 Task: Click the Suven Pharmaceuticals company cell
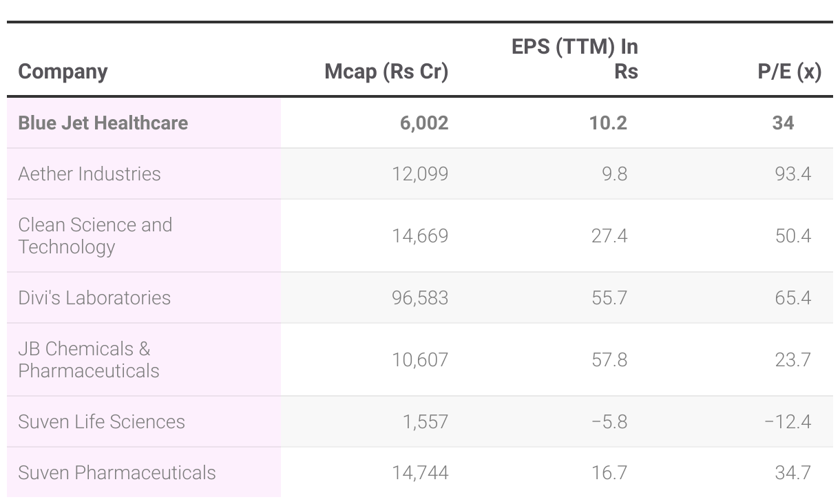117,472
